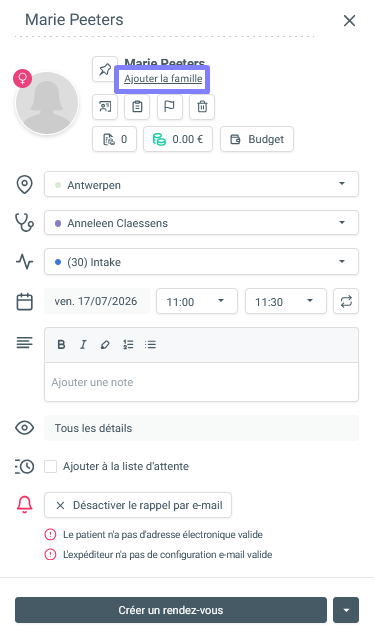This screenshot has height=640, width=374.
Task: Click Créer un rendez-vous button
Action: click(171, 610)
